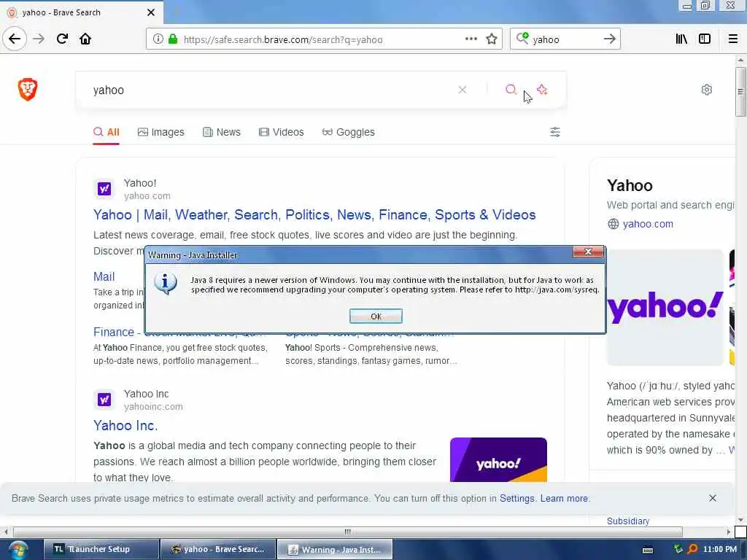The width and height of the screenshot is (747, 560).
Task: Open the Mail sublink under Yahoo
Action: pos(104,276)
